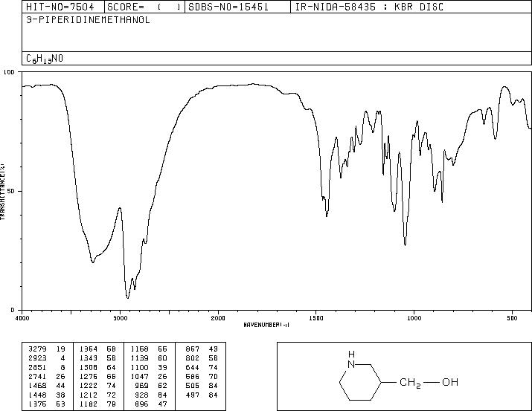Image resolution: width=532 pixels, height=411 pixels.
Task: Click the 4000 wavenumber axis label
Action: pyautogui.click(x=22, y=318)
